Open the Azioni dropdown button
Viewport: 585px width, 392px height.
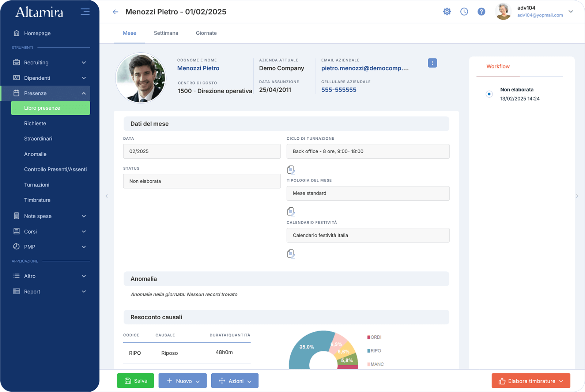pyautogui.click(x=235, y=381)
